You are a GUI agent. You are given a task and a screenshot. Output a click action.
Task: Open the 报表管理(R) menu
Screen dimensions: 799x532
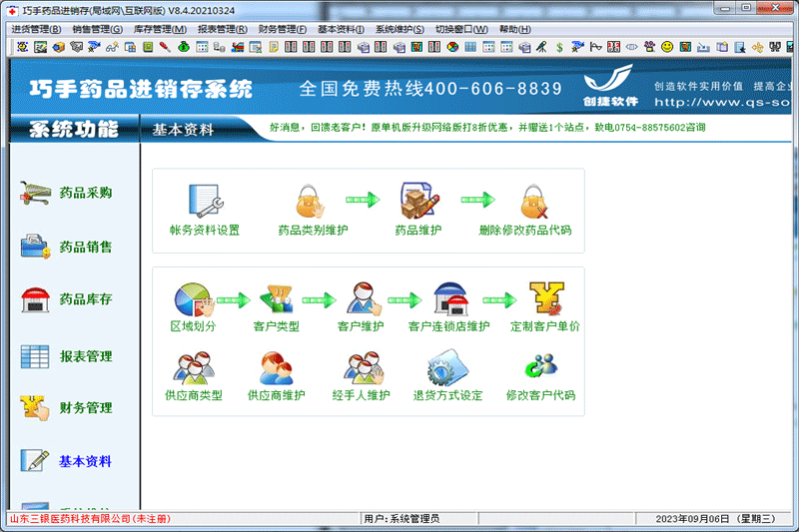point(223,29)
